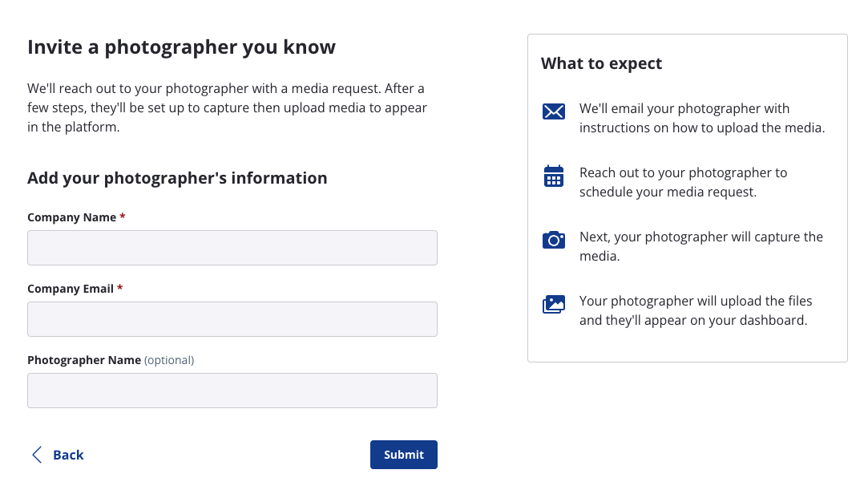The width and height of the screenshot is (868, 494).
Task: Go back using the Back link
Action: (x=68, y=455)
